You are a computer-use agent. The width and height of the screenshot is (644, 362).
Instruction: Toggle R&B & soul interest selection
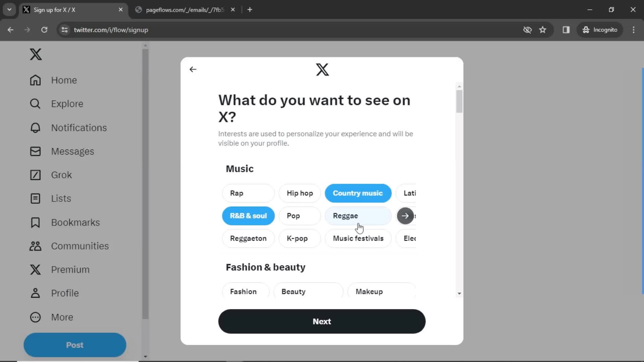(248, 216)
